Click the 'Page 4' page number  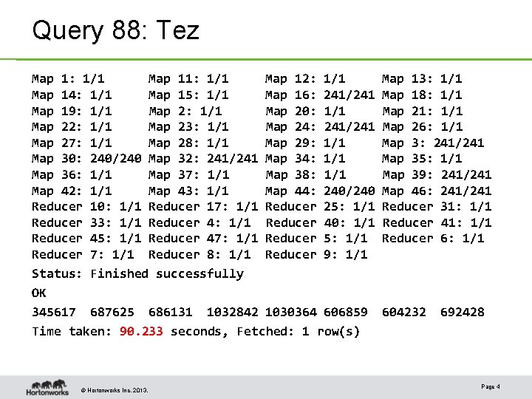pos(491,386)
